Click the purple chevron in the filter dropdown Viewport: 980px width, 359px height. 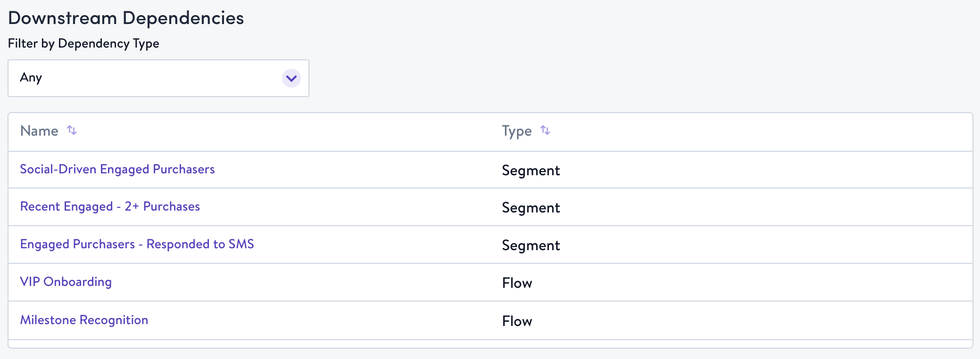click(x=291, y=78)
